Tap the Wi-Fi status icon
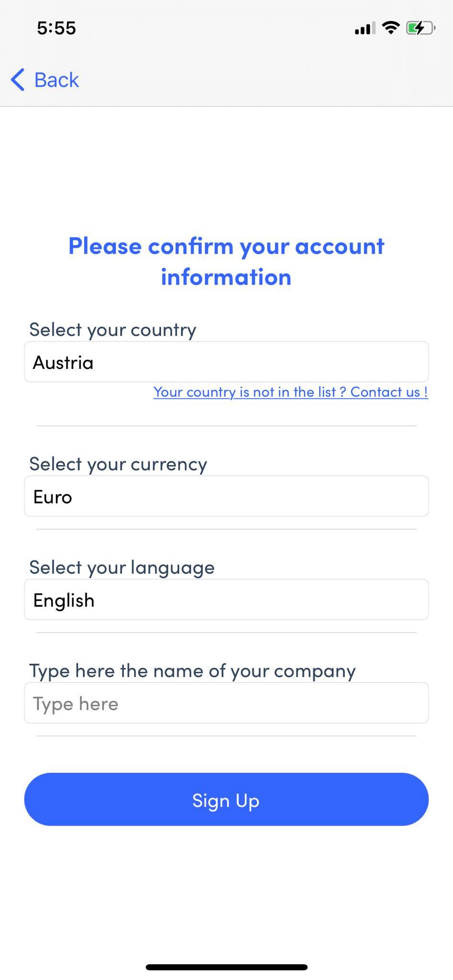 [391, 28]
